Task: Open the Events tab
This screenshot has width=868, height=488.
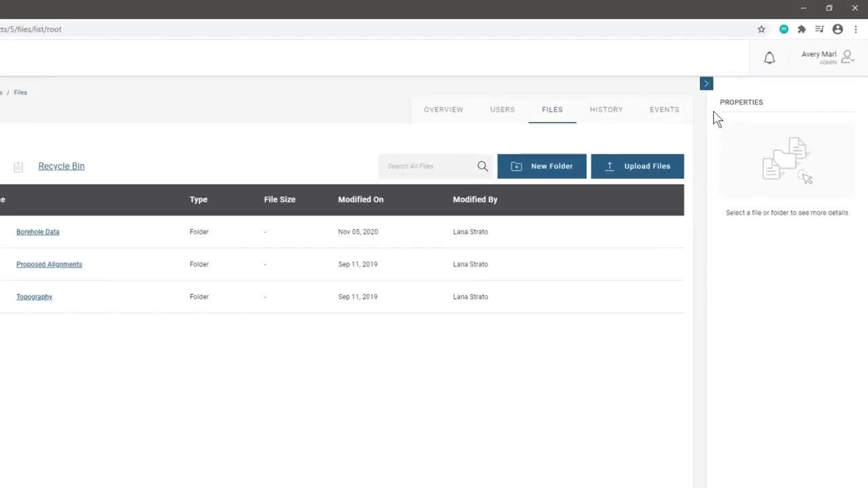Action: [x=665, y=109]
